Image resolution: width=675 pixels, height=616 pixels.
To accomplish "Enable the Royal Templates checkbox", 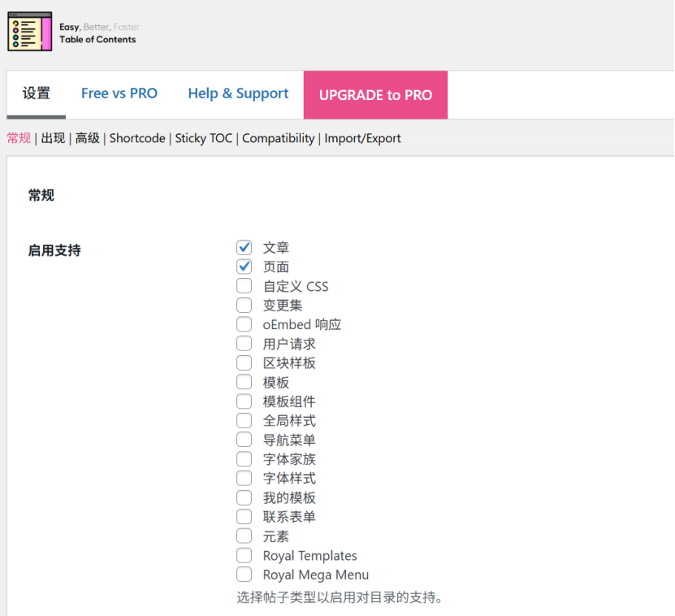I will pyautogui.click(x=244, y=555).
